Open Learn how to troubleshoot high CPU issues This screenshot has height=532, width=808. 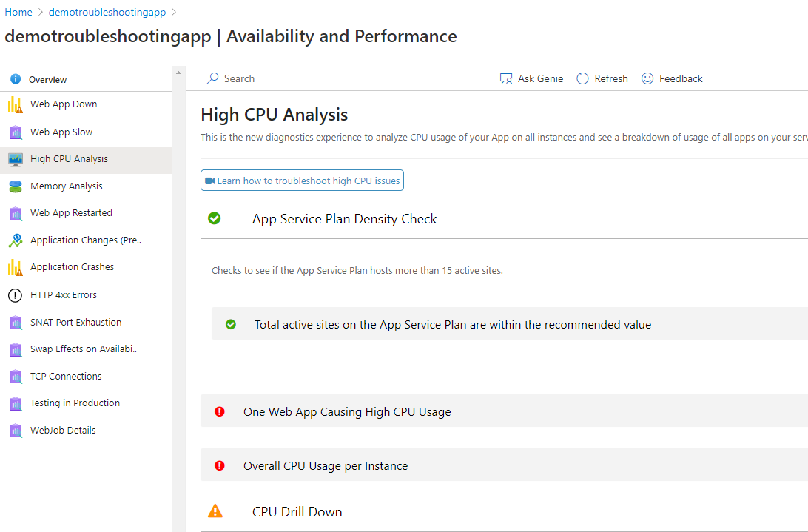(x=302, y=180)
